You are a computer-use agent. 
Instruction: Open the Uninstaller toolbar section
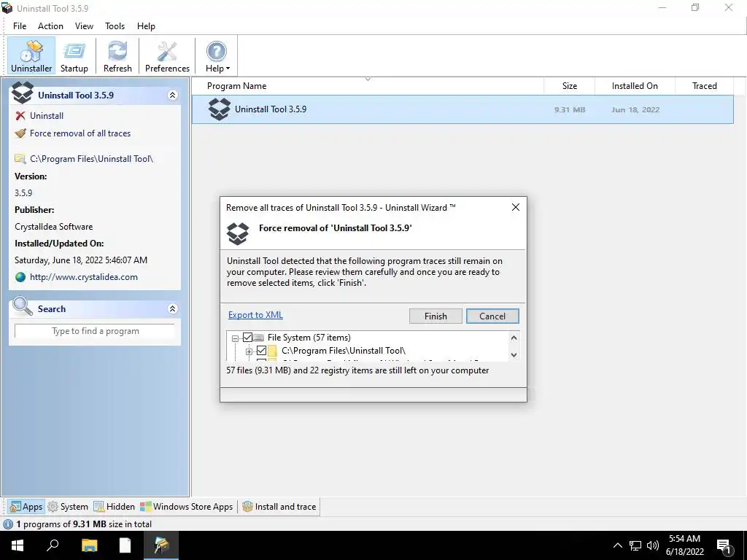pyautogui.click(x=31, y=56)
